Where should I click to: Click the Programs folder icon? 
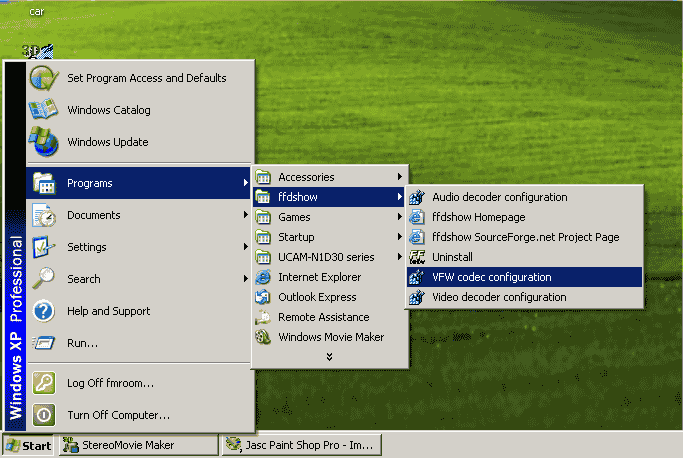point(44,183)
